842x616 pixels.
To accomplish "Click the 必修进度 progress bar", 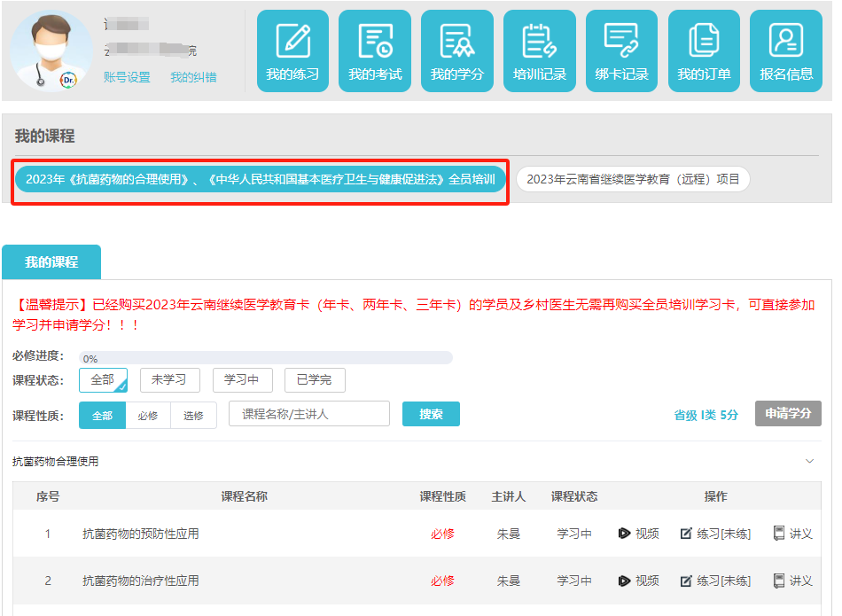I will (266, 358).
